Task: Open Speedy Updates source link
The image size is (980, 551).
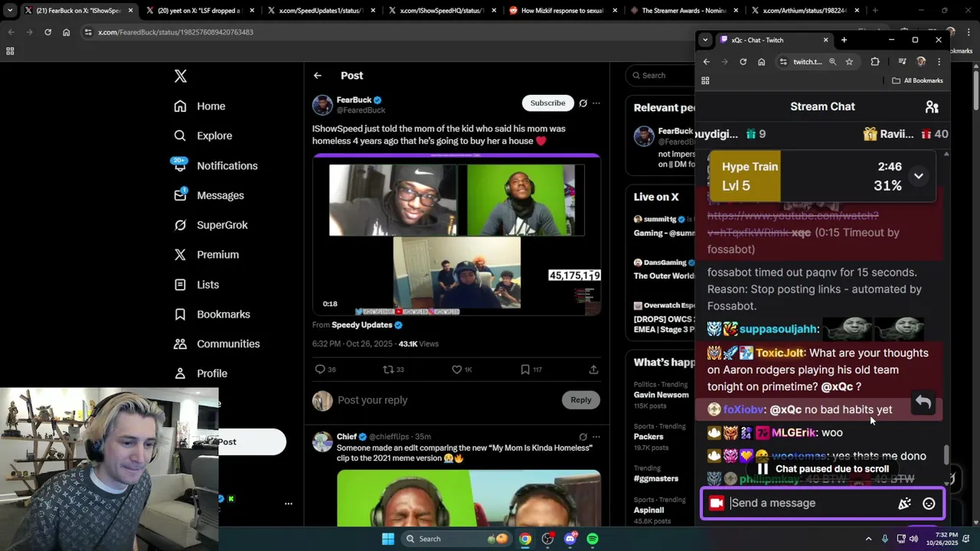Action: (x=367, y=325)
